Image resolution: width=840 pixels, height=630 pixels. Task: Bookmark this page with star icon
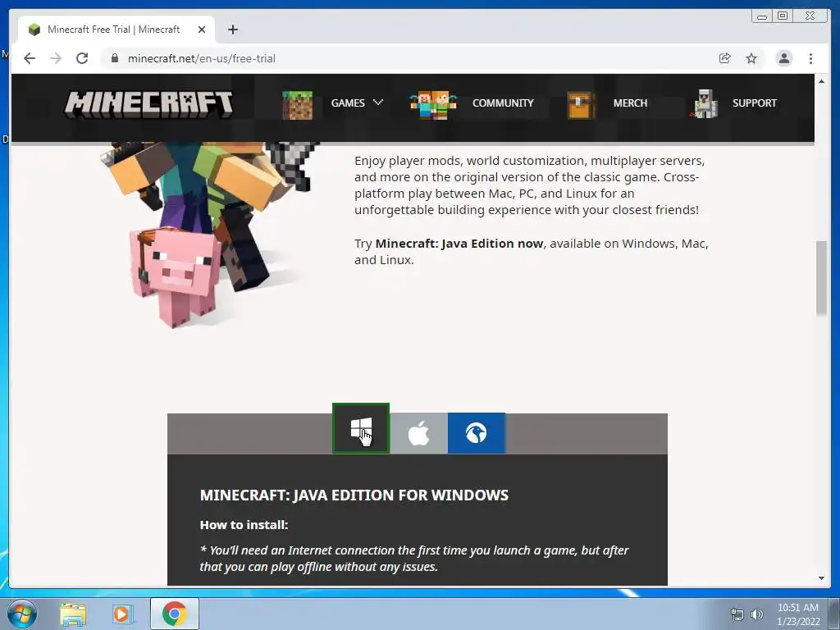[751, 58]
